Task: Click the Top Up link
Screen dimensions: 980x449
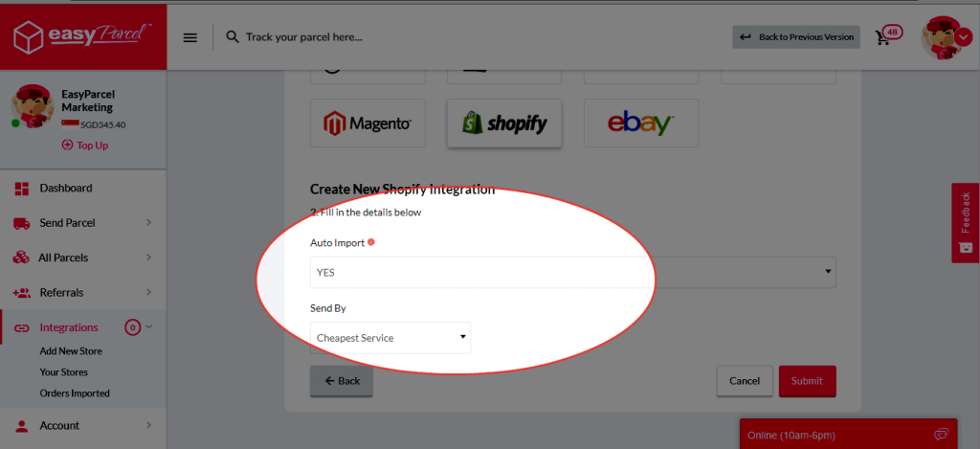Action: point(85,146)
